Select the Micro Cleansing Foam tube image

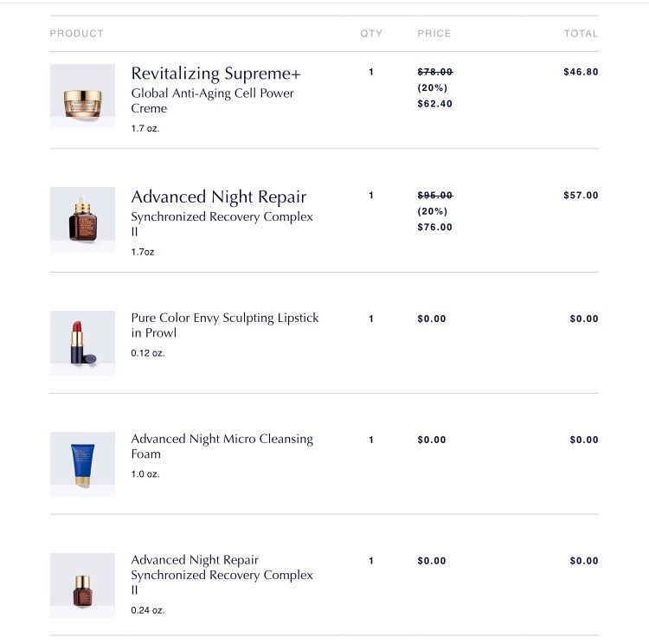(82, 464)
